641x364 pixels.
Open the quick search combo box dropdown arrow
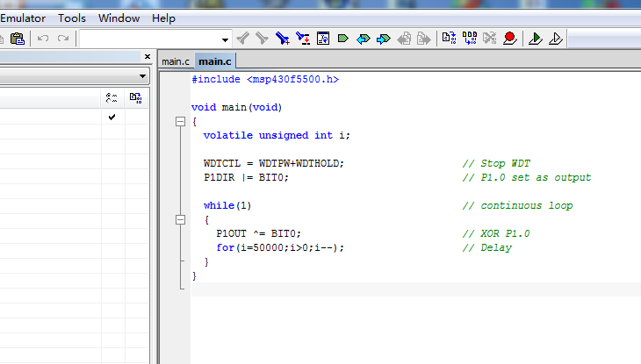tap(226, 39)
